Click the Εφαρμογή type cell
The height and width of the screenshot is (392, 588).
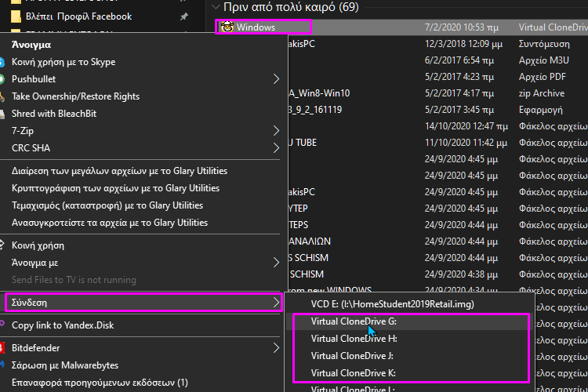tap(540, 110)
